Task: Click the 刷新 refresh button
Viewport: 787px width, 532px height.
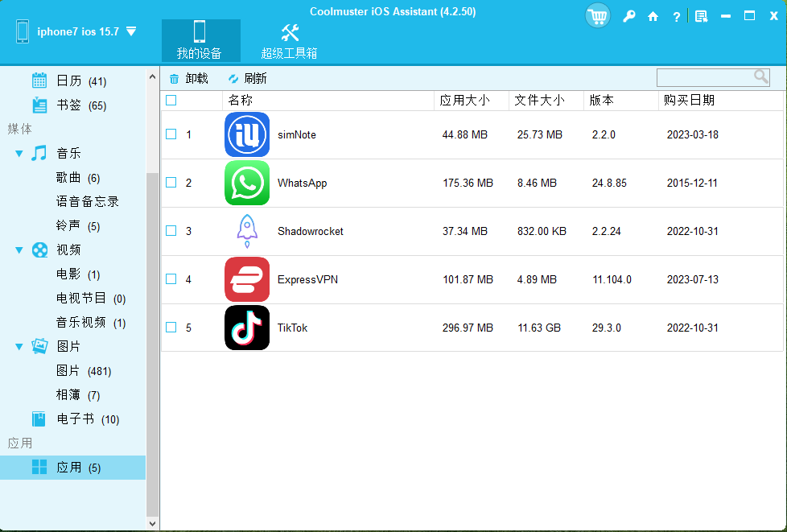Action: (247, 79)
